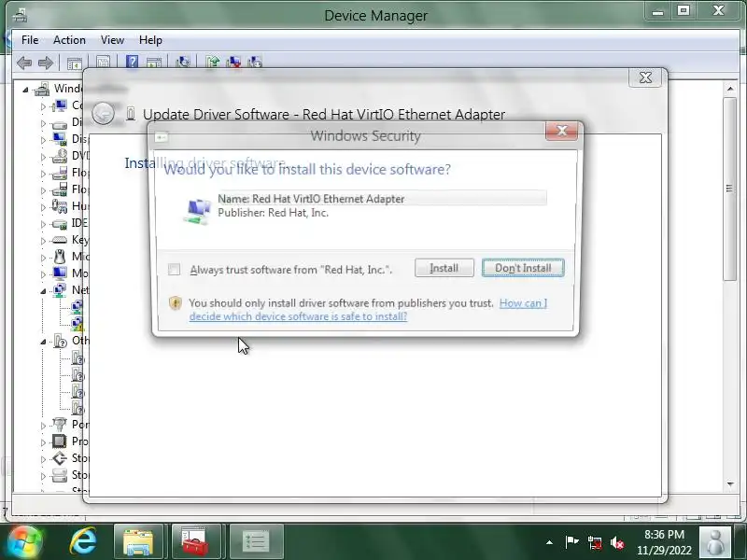Open the File menu

tap(30, 40)
